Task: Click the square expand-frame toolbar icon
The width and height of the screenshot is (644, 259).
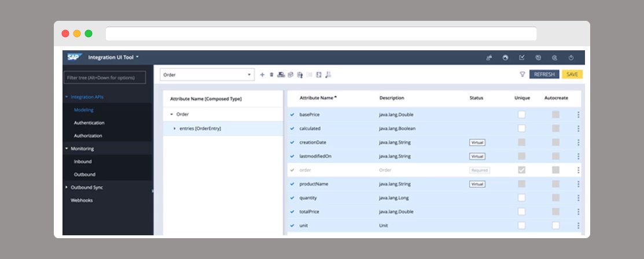Action: 319,75
